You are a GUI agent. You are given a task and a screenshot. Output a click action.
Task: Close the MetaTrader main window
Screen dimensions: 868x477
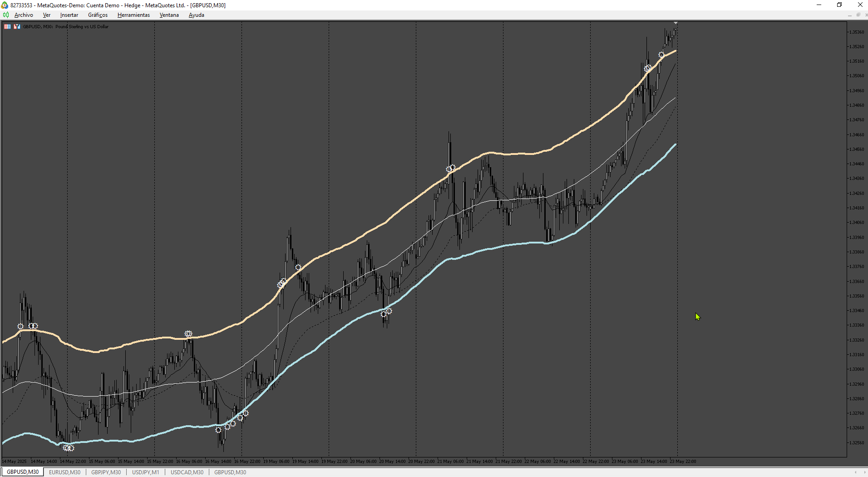click(x=860, y=5)
